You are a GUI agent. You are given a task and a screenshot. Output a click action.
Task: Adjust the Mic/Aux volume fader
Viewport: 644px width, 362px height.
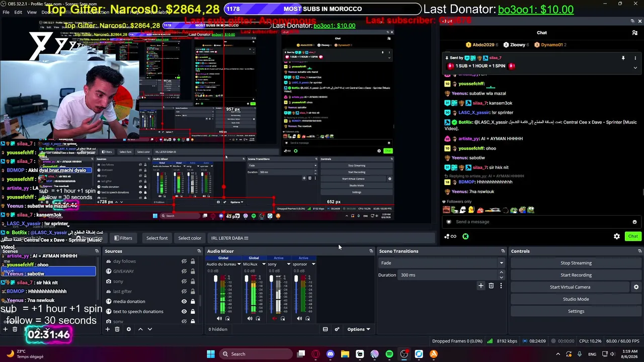coord(246,279)
